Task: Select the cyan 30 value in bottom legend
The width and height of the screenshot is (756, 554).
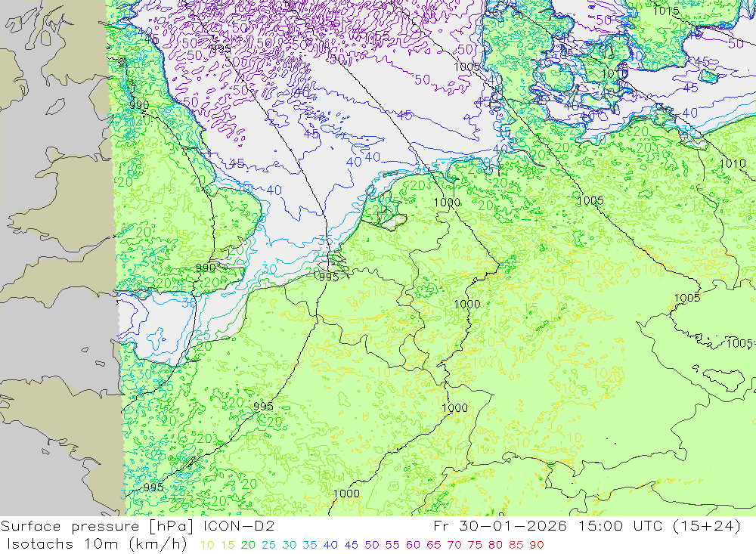Action: coord(290,545)
